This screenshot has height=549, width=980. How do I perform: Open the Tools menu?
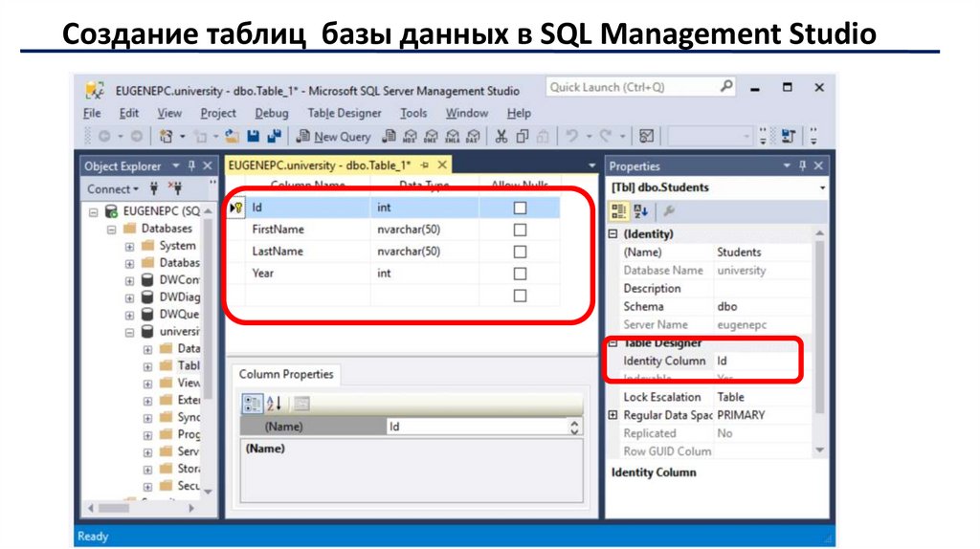click(x=413, y=113)
